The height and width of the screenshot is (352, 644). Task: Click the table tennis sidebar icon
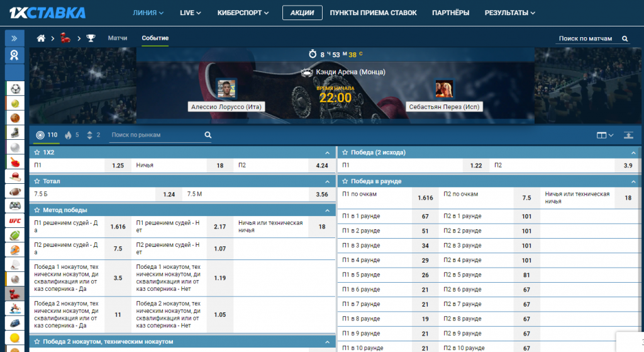pos(14,162)
